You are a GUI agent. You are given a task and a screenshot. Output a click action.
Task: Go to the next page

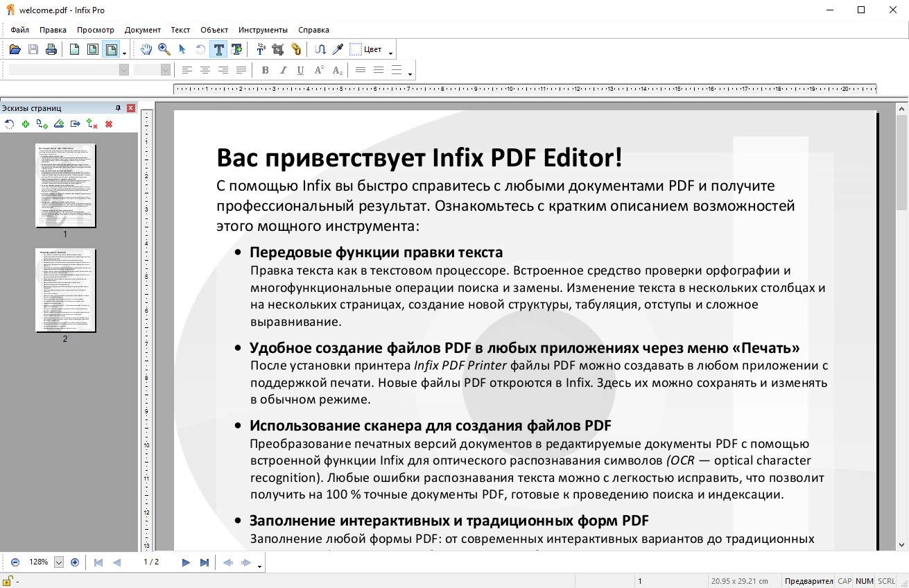[186, 562]
